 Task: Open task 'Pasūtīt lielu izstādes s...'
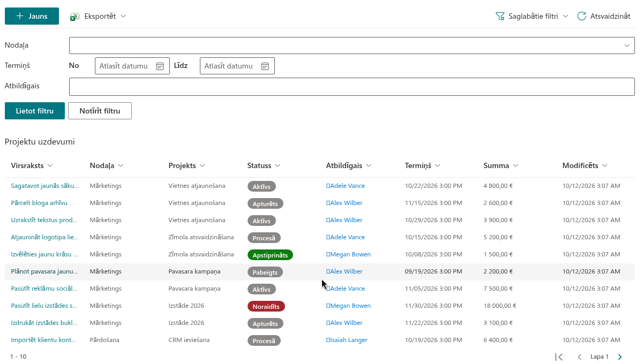pos(44,306)
